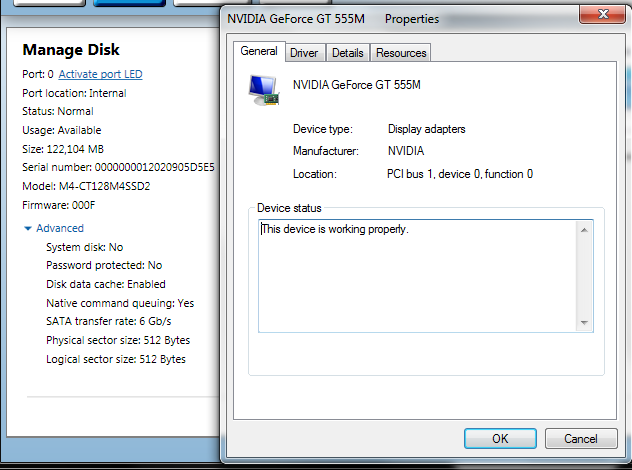Click 'Password protected: No' text
This screenshot has width=632, height=470.
pyautogui.click(x=104, y=265)
